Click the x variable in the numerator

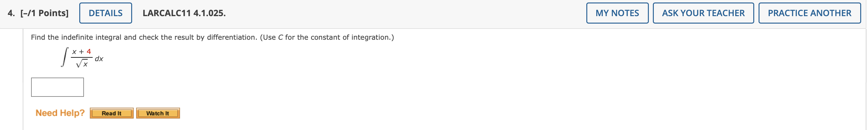[74, 52]
